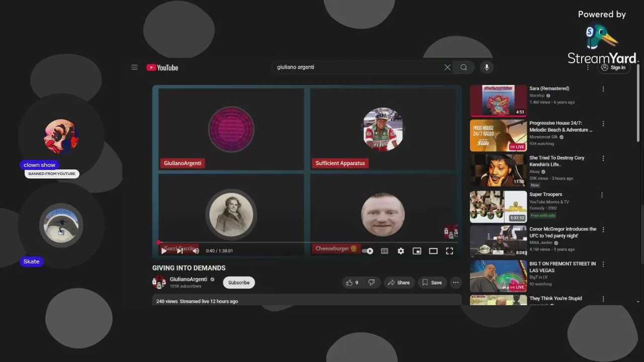Image resolution: width=644 pixels, height=362 pixels.
Task: Open options menu for Progressive House 24/7
Action: [x=603, y=124]
